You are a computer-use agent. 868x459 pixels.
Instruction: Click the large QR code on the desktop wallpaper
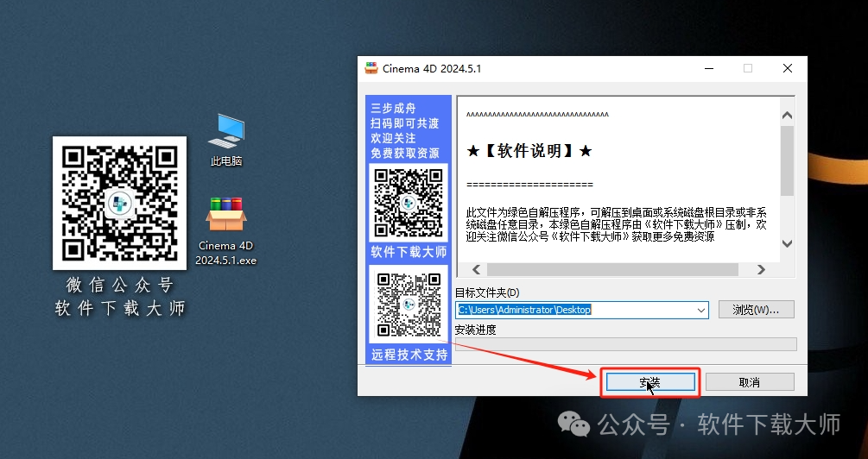click(119, 204)
